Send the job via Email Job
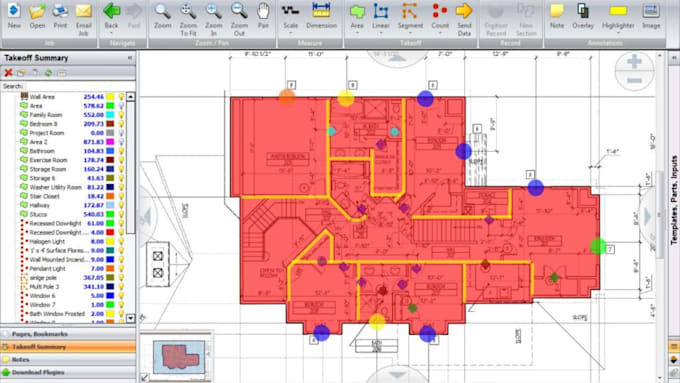This screenshot has height=383, width=680. (x=84, y=20)
